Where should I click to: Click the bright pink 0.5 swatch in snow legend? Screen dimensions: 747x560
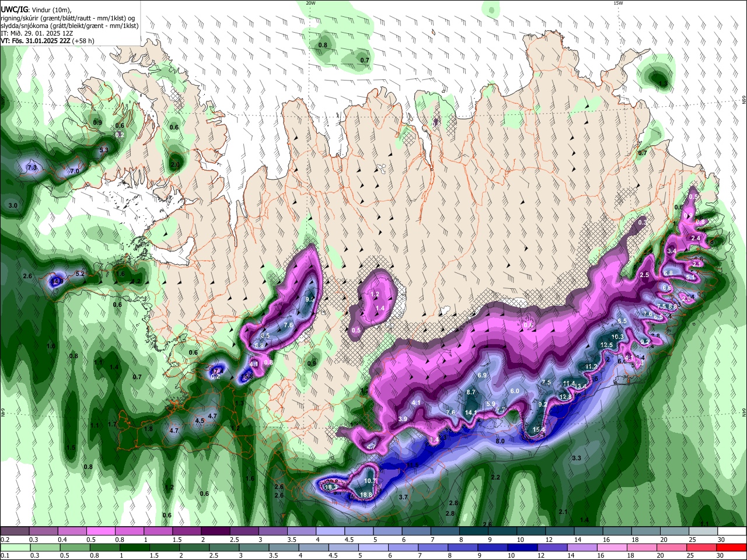100,531
